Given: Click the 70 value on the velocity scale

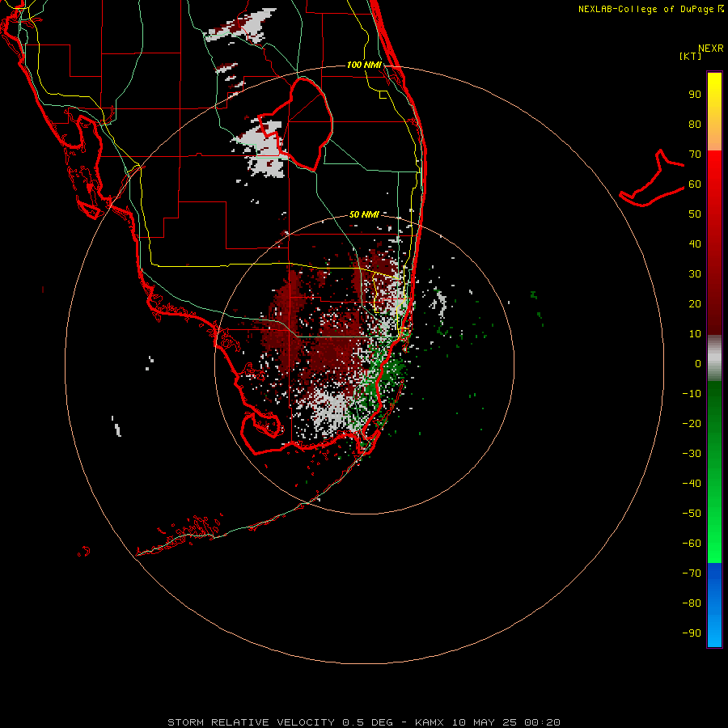Looking at the screenshot, I should tap(695, 154).
